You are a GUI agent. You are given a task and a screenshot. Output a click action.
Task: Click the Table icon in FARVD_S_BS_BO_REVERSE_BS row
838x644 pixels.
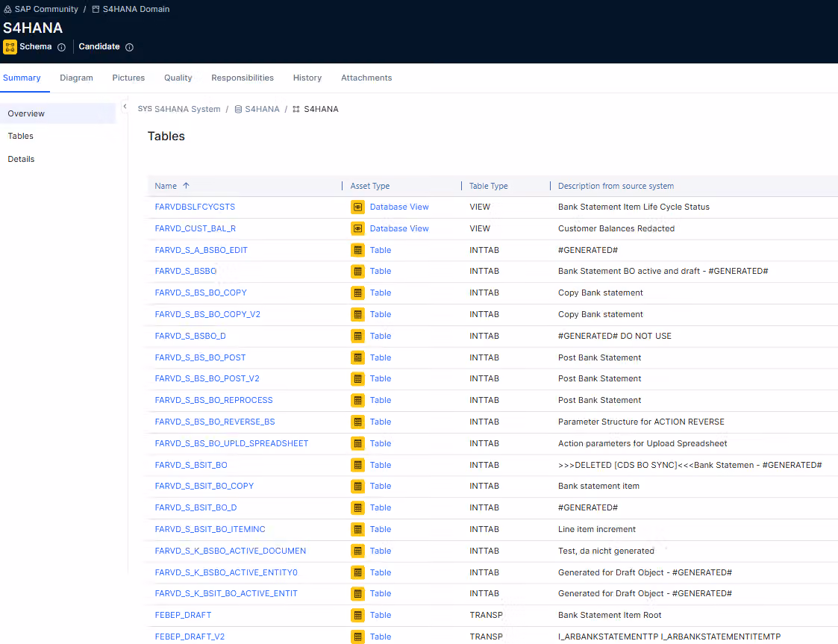point(357,422)
